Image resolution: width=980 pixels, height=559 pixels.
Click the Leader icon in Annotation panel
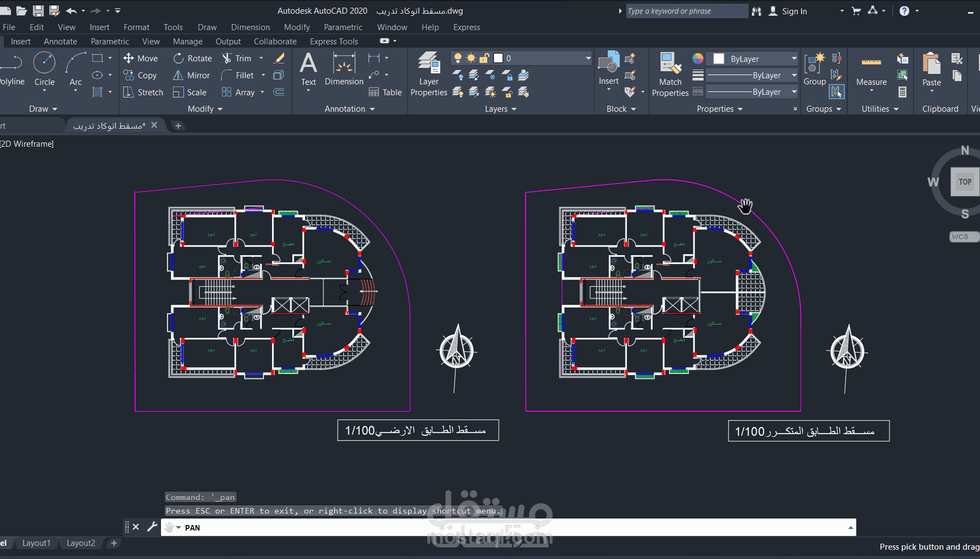(374, 75)
